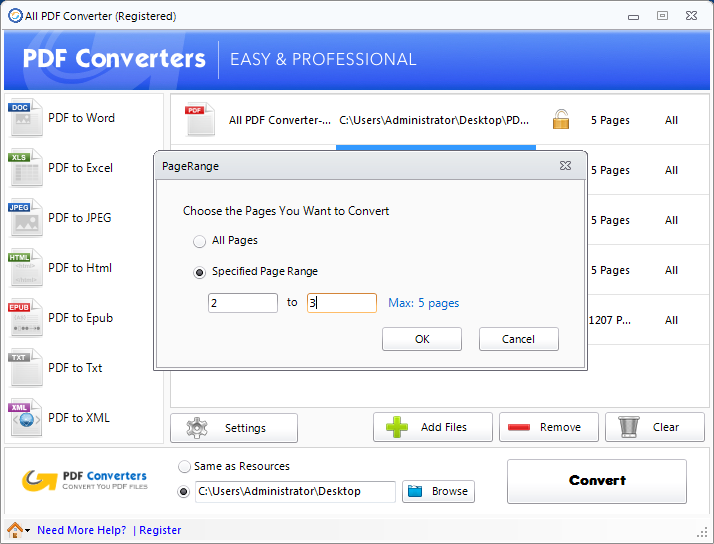Screen dimensions: 714x544
Task: Click the DOC icon for PDF to Word
Action: pos(25,118)
